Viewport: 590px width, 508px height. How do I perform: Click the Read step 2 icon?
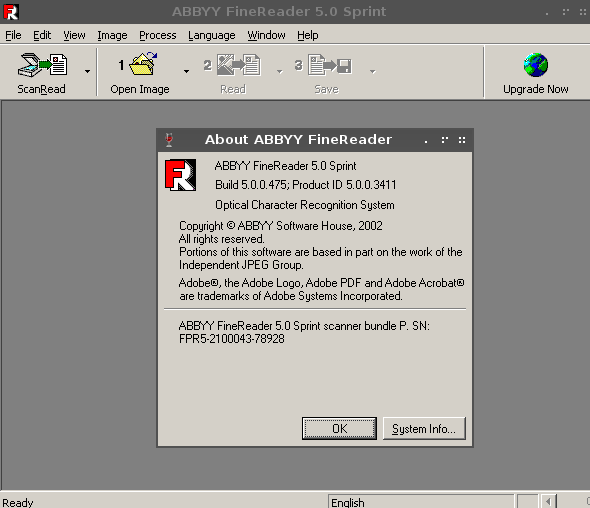pos(238,65)
